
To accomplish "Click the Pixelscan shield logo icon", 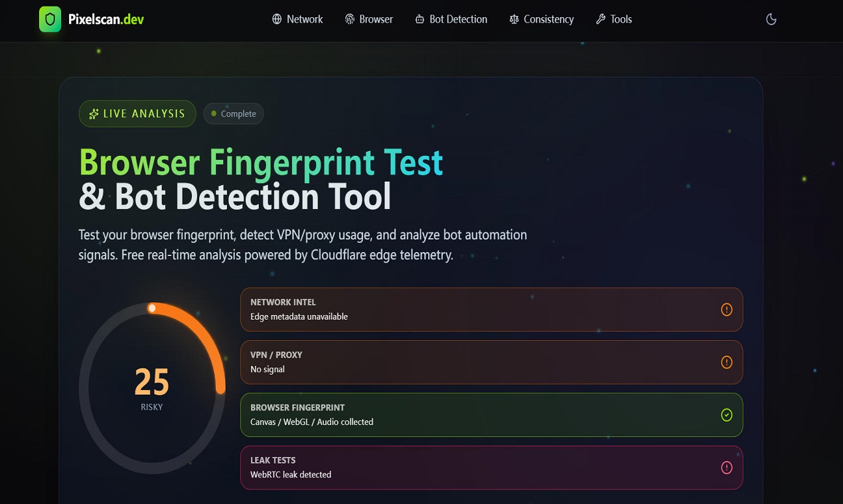I will [x=50, y=19].
